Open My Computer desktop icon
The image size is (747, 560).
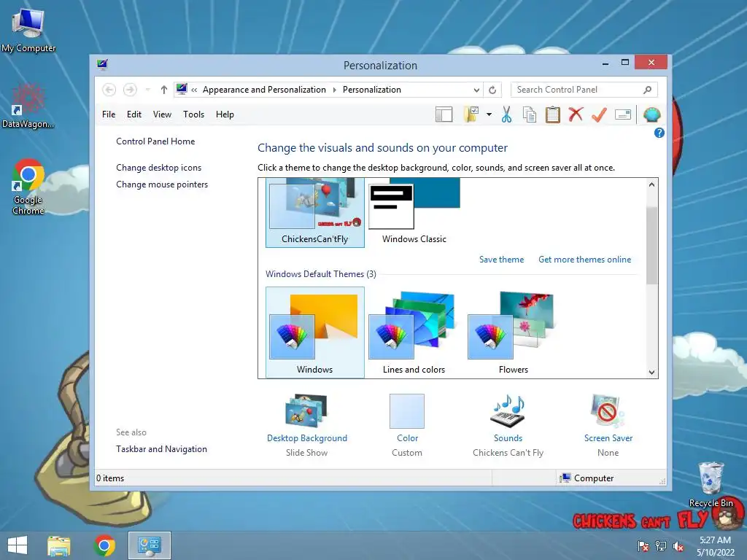28,29
